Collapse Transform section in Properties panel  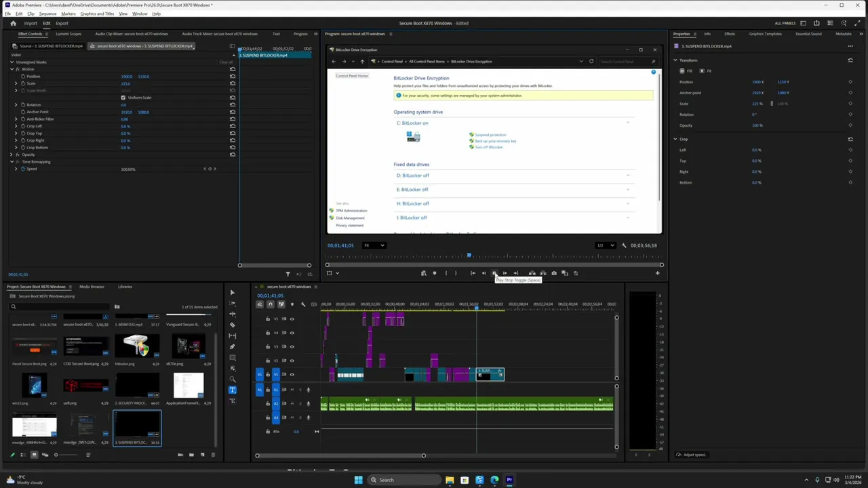pyautogui.click(x=676, y=60)
